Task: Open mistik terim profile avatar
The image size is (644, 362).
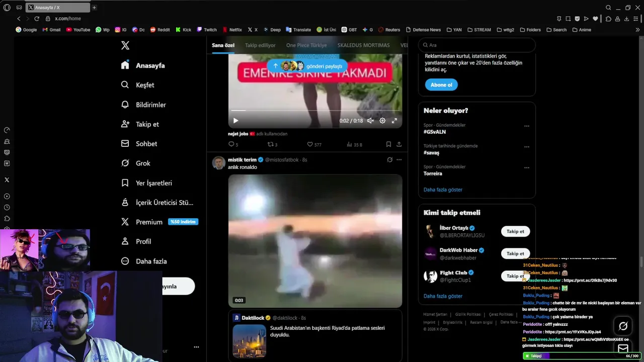Action: (x=218, y=163)
